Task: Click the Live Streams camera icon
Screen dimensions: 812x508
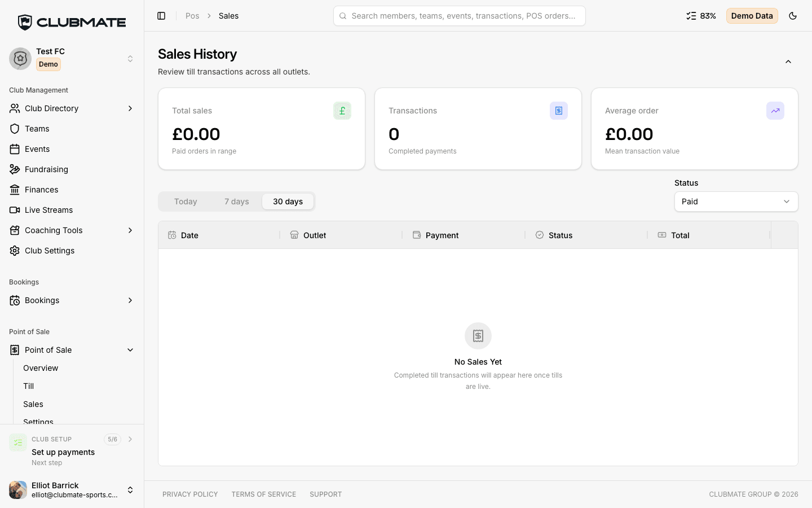Action: (x=15, y=210)
